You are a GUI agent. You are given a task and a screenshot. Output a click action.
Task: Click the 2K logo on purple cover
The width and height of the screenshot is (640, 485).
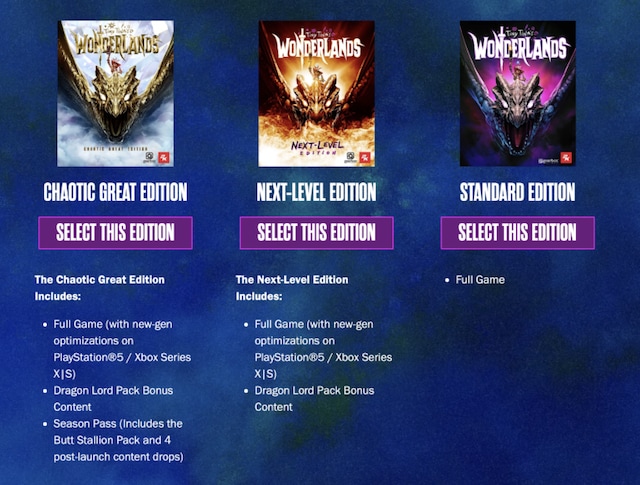(566, 158)
